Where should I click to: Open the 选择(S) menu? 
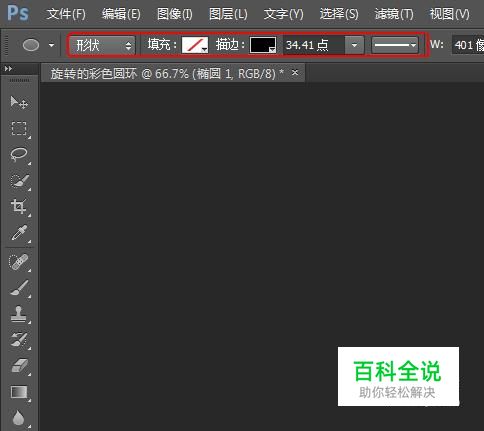point(339,14)
